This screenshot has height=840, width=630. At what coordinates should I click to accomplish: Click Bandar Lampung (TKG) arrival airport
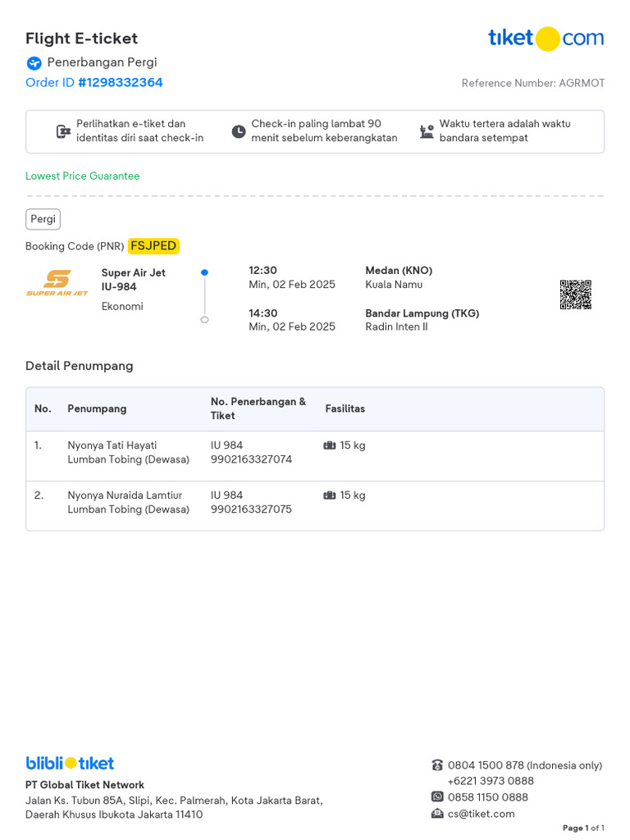pyautogui.click(x=422, y=313)
